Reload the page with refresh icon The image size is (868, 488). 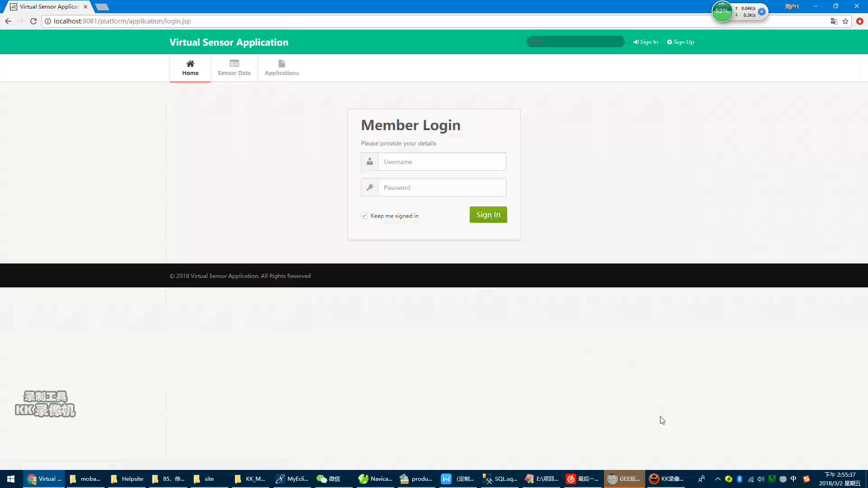click(33, 21)
